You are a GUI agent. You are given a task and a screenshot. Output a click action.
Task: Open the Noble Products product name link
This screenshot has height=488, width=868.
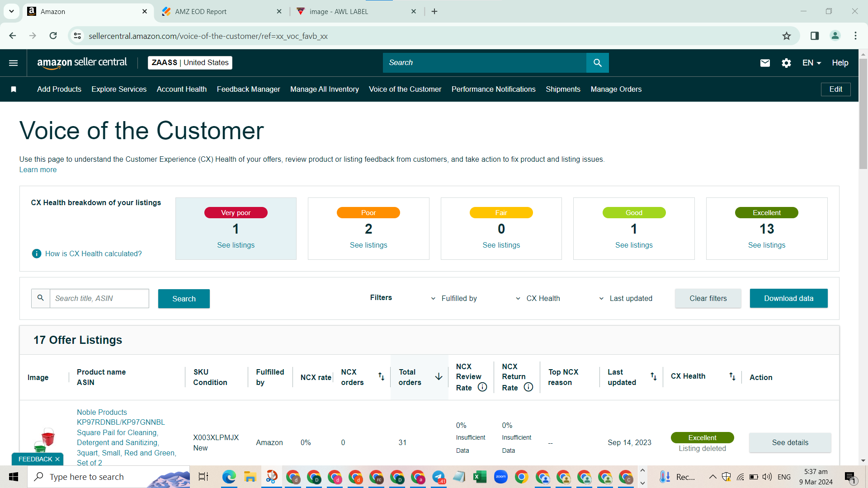click(x=127, y=437)
